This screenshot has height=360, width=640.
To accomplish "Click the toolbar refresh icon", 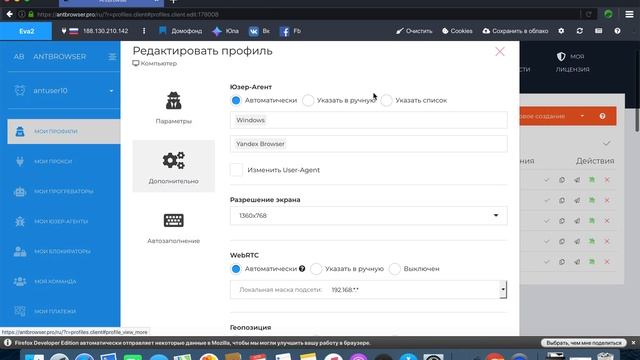I will pos(580,31).
